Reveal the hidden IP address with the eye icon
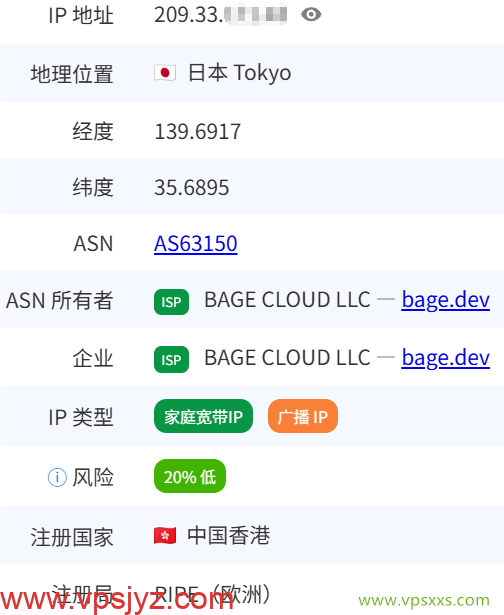 (x=311, y=15)
